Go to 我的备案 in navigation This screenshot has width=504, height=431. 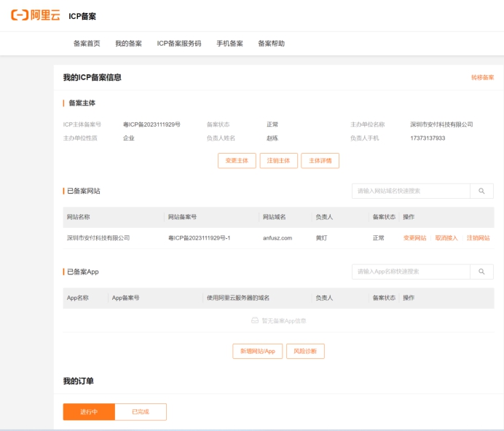tap(129, 44)
